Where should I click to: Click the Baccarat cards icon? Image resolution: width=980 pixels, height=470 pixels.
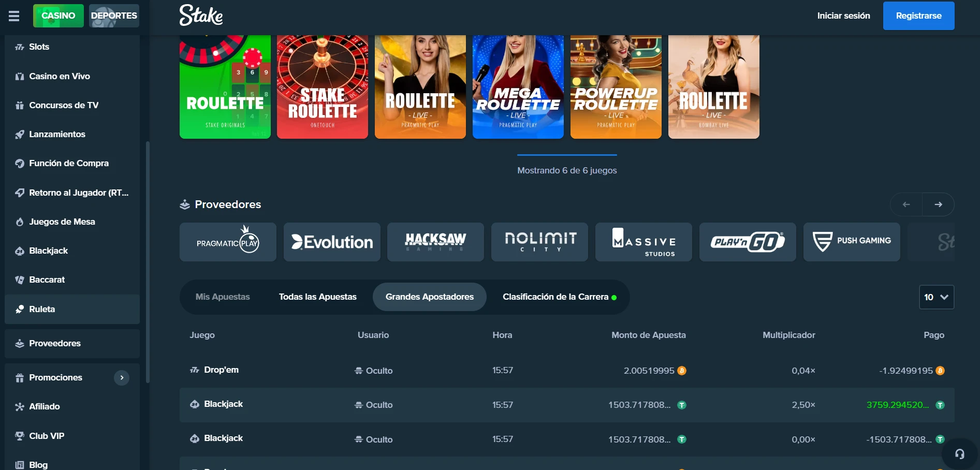point(20,280)
